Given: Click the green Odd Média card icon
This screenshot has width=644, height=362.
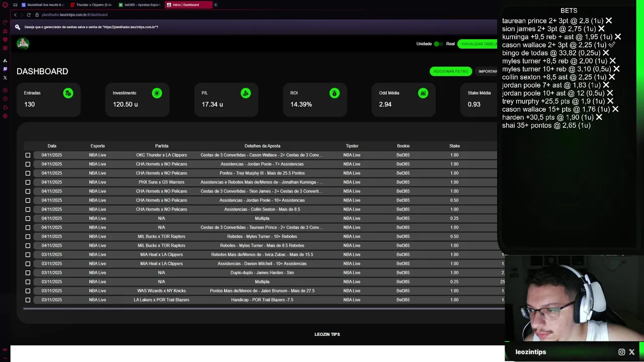Looking at the screenshot, I should pos(423,93).
